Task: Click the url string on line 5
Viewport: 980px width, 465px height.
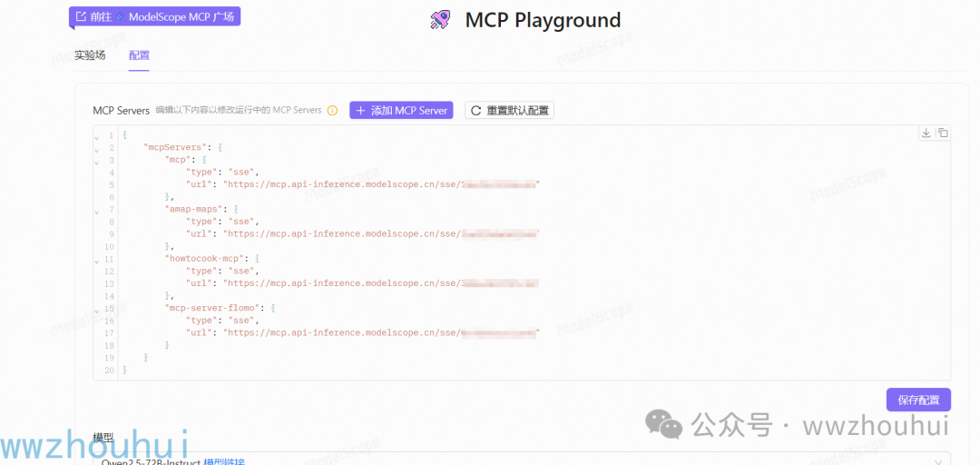Action: pyautogui.click(x=381, y=184)
